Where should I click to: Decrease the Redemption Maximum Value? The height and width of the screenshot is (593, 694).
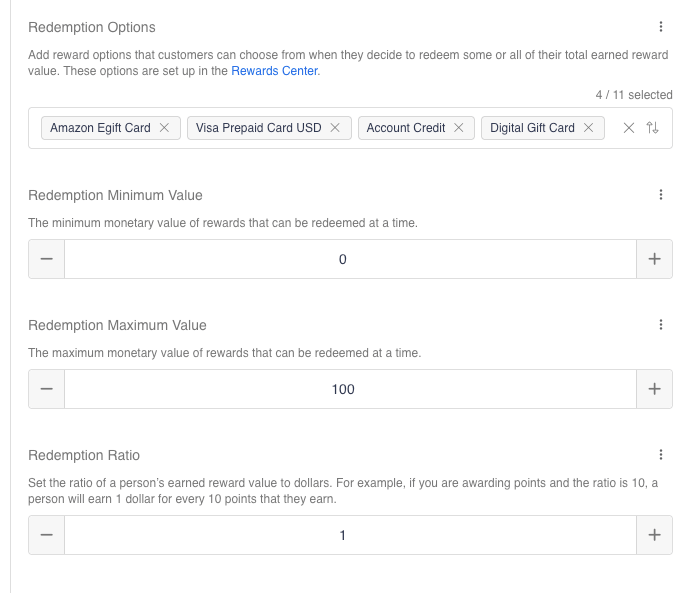(x=46, y=389)
